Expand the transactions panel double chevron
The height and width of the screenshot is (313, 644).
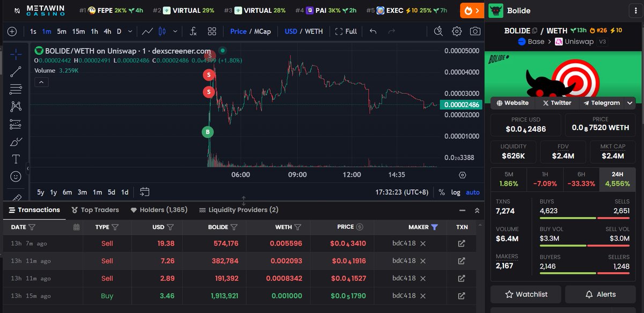click(477, 211)
